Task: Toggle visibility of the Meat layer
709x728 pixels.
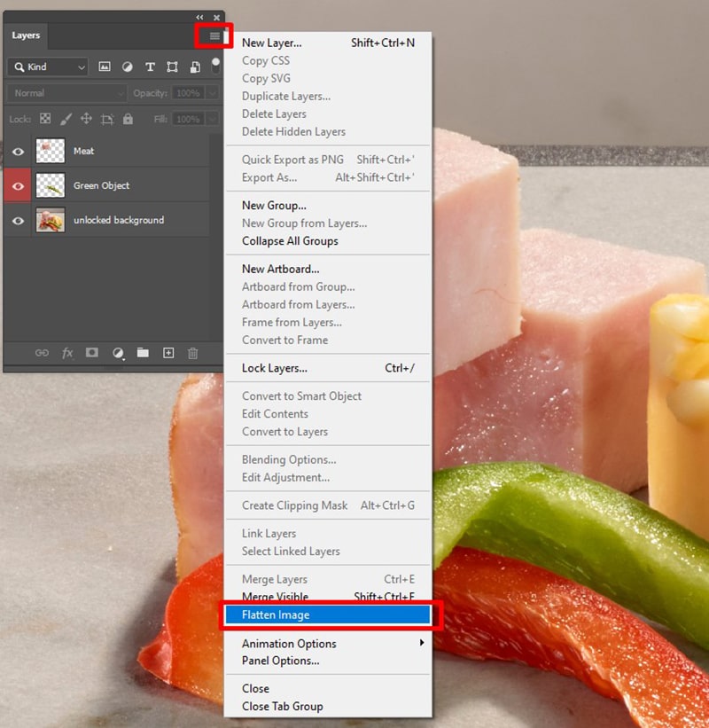Action: tap(18, 151)
